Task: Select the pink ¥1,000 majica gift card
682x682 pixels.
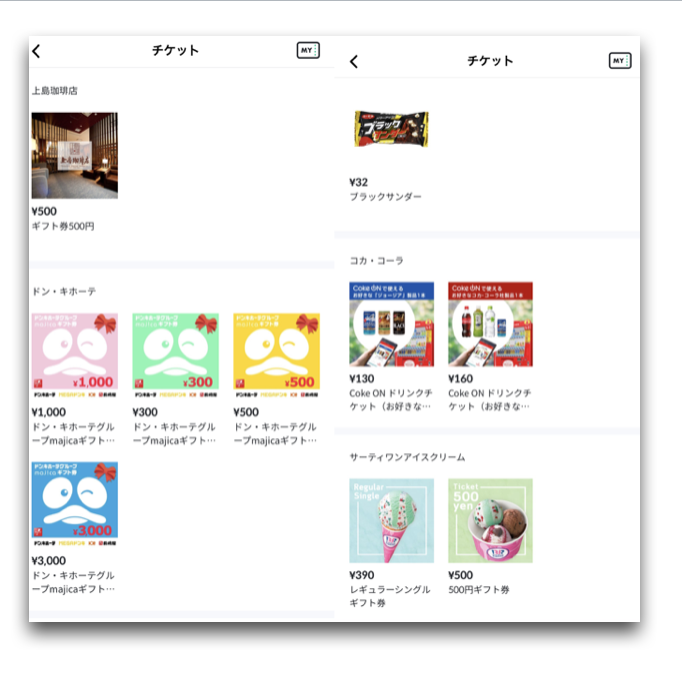Action: pyautogui.click(x=74, y=355)
